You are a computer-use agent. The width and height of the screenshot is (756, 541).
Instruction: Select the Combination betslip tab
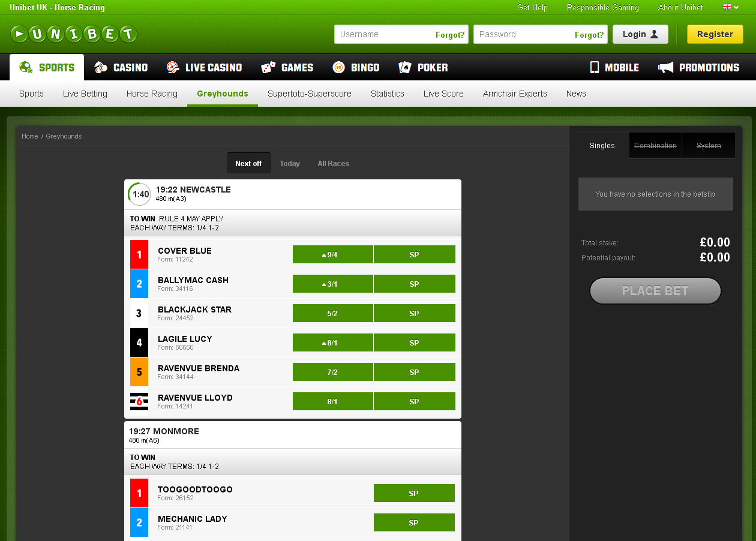click(655, 146)
